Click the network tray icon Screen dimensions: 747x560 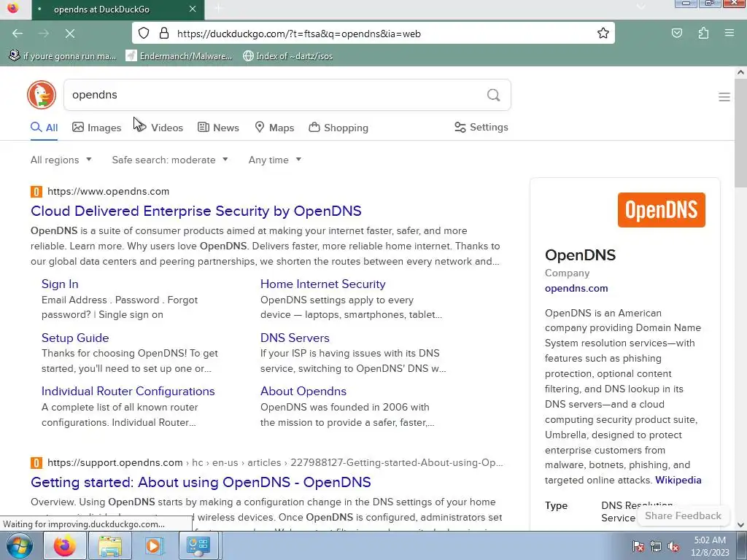pyautogui.click(x=656, y=547)
